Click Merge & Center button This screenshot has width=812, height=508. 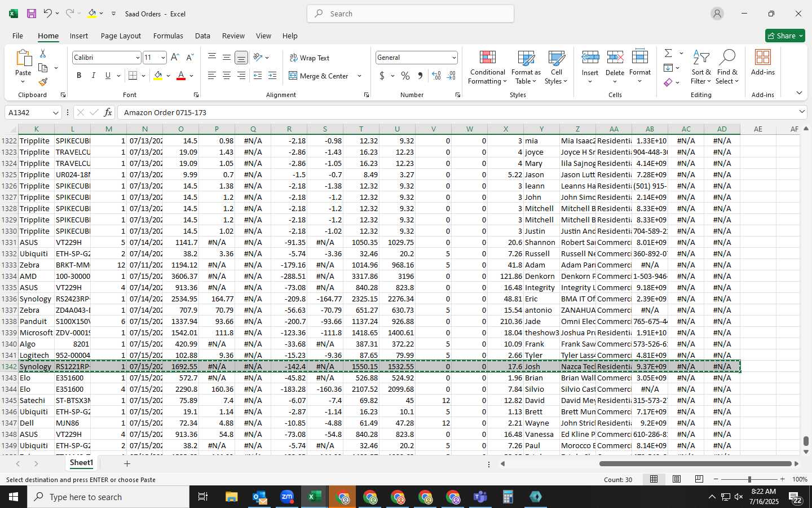319,76
